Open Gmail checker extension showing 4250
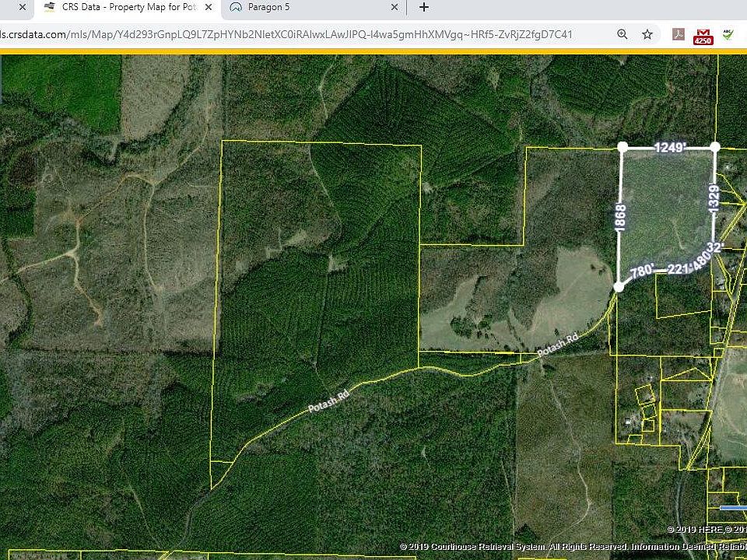Screen dimensions: 747x560 pyautogui.click(x=703, y=36)
